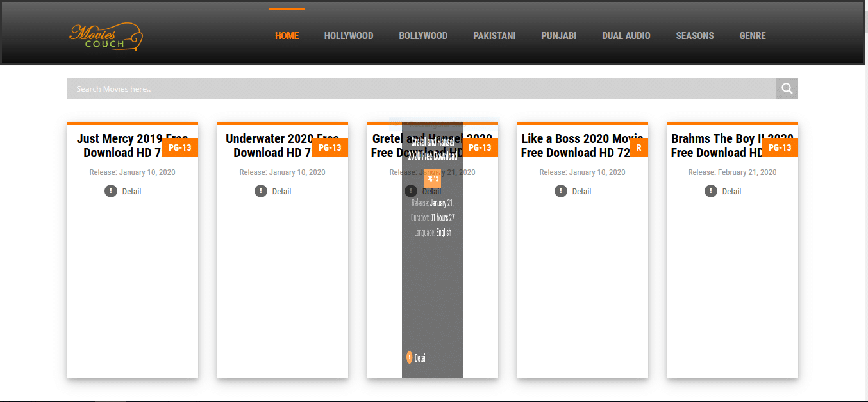Click Detail link on Like a Boss card

point(581,191)
